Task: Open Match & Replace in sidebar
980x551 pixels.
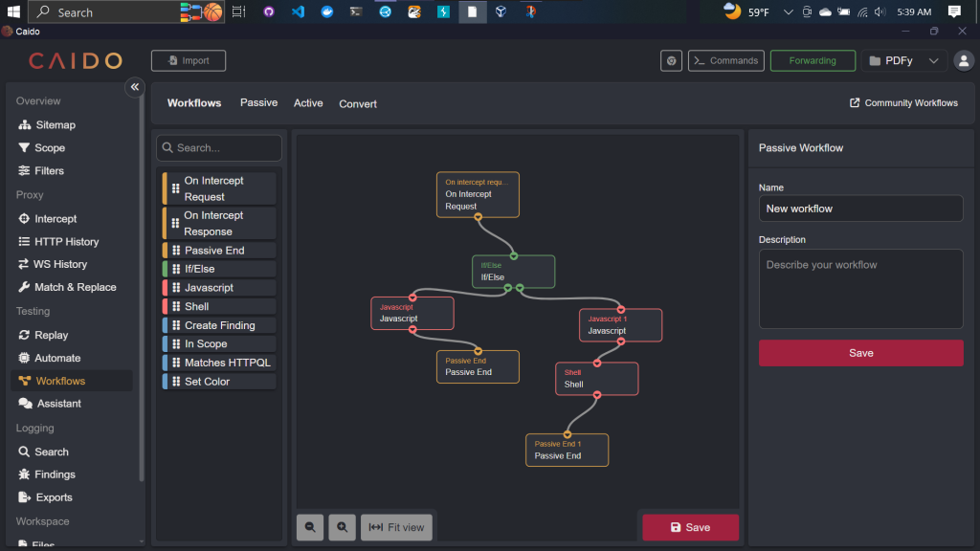Action: pyautogui.click(x=75, y=287)
